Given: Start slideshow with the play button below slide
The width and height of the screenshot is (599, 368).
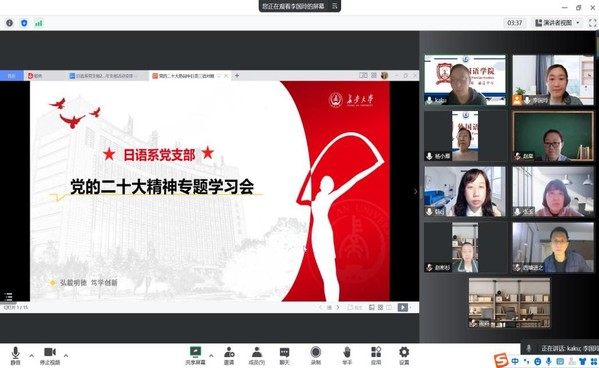Looking at the screenshot, I should pos(402,307).
